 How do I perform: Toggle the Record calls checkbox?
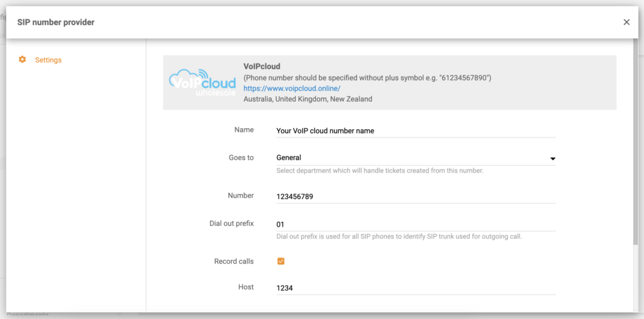pyautogui.click(x=281, y=261)
